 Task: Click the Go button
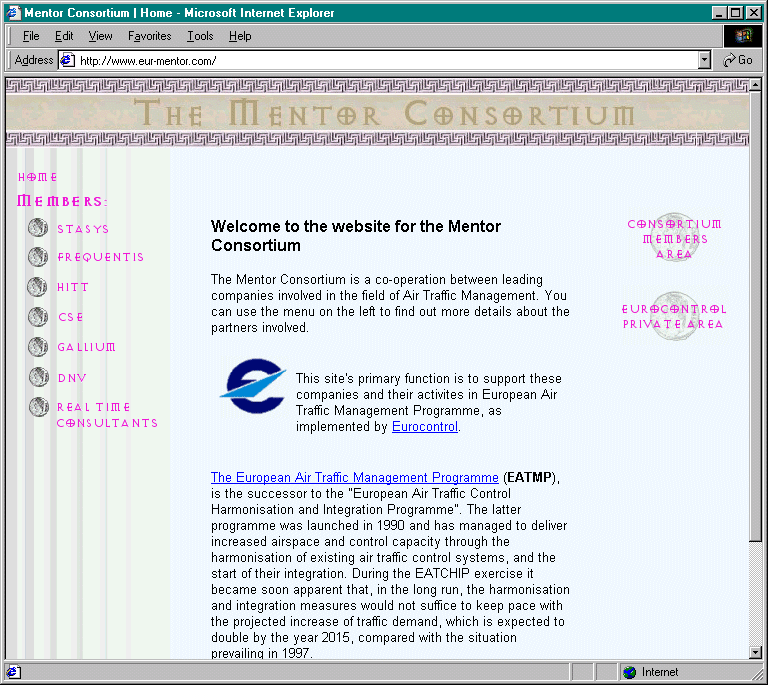(738, 60)
